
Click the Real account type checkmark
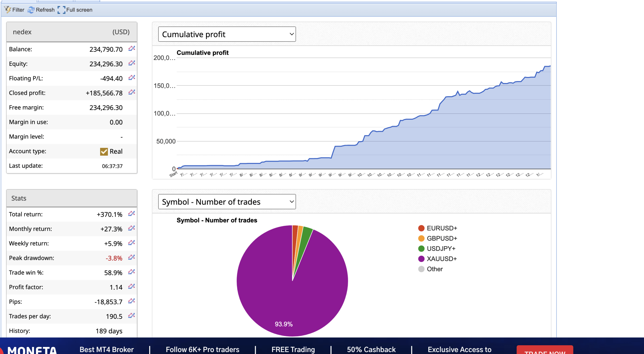104,151
